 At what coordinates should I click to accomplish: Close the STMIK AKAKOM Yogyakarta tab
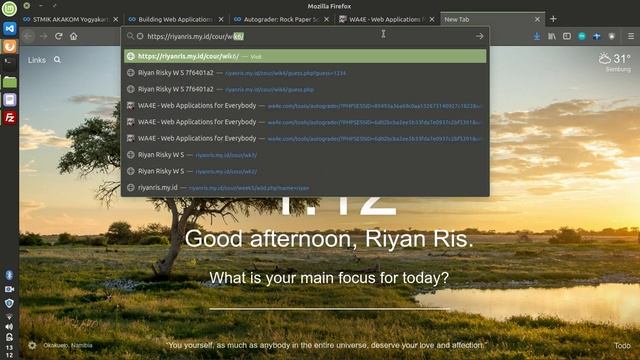coord(116,19)
